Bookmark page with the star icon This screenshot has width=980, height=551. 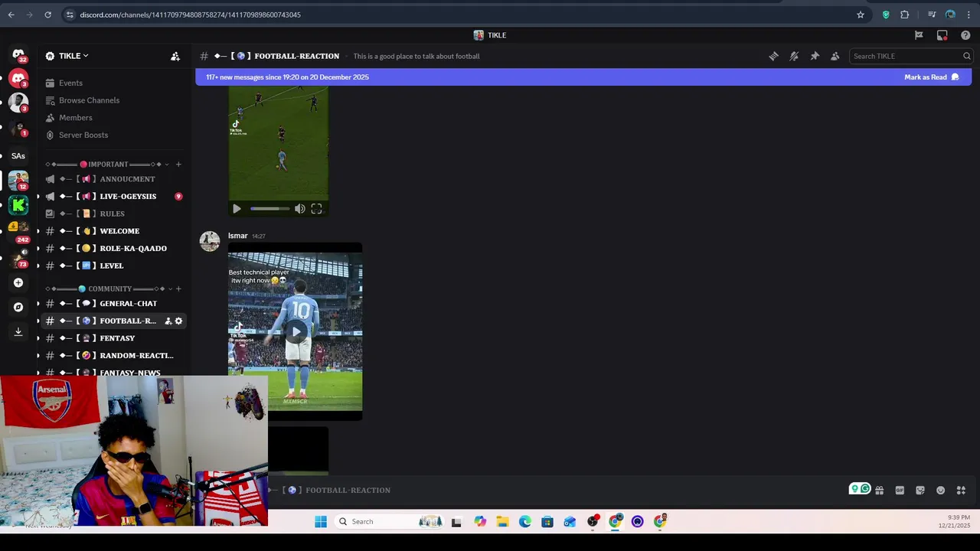[861, 15]
